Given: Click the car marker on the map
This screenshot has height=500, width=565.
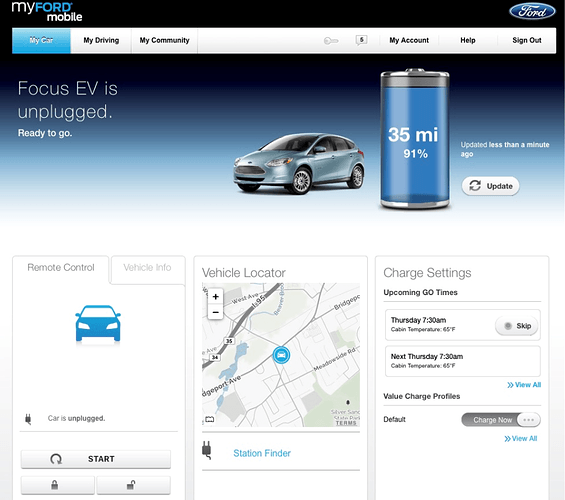Looking at the screenshot, I should (281, 355).
